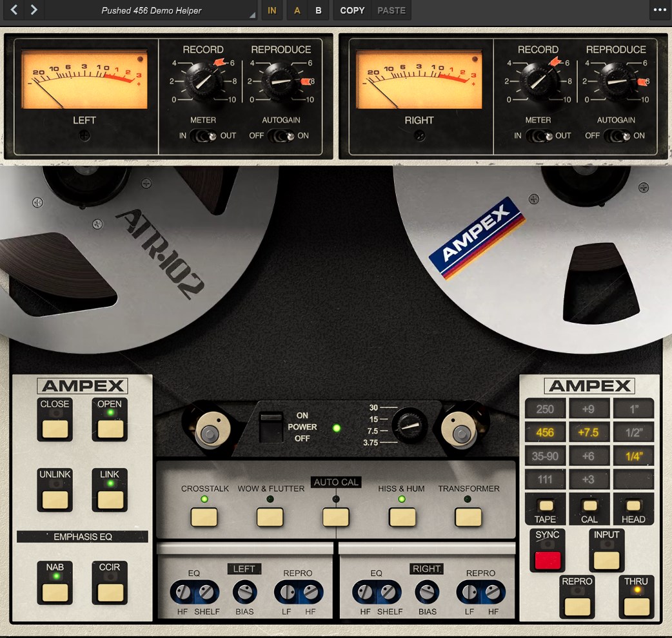Click the tape speed selector knob
Image resolution: width=672 pixels, height=638 pixels.
(x=409, y=425)
